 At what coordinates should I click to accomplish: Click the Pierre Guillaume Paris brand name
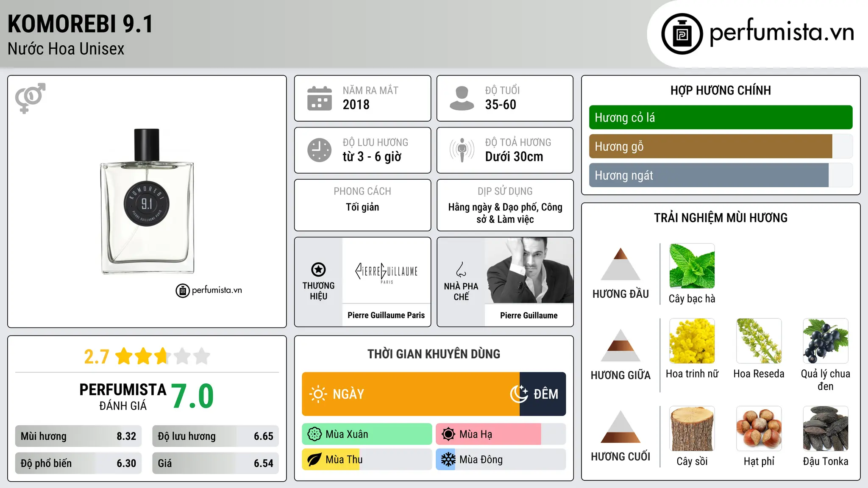386,315
